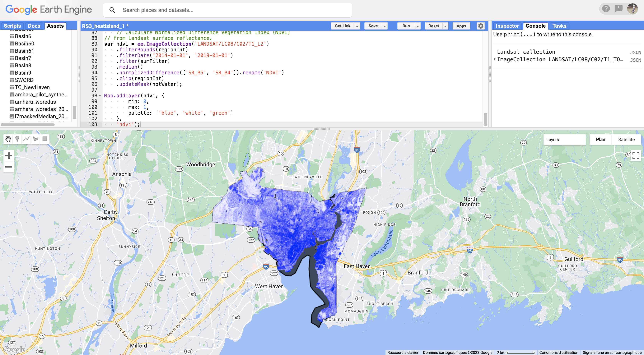Open the Get Link dropdown arrow
This screenshot has height=355, width=644.
click(x=357, y=26)
